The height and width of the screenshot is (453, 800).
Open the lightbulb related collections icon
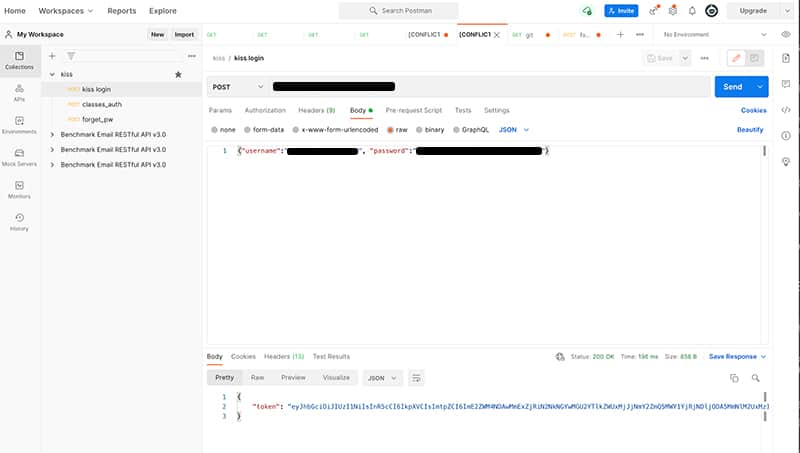(786, 162)
